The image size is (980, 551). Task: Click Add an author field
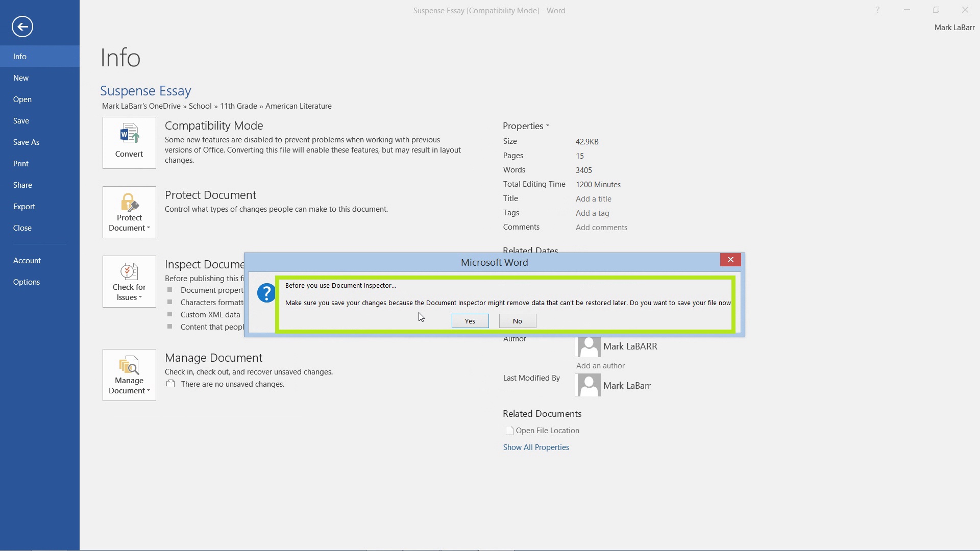600,366
